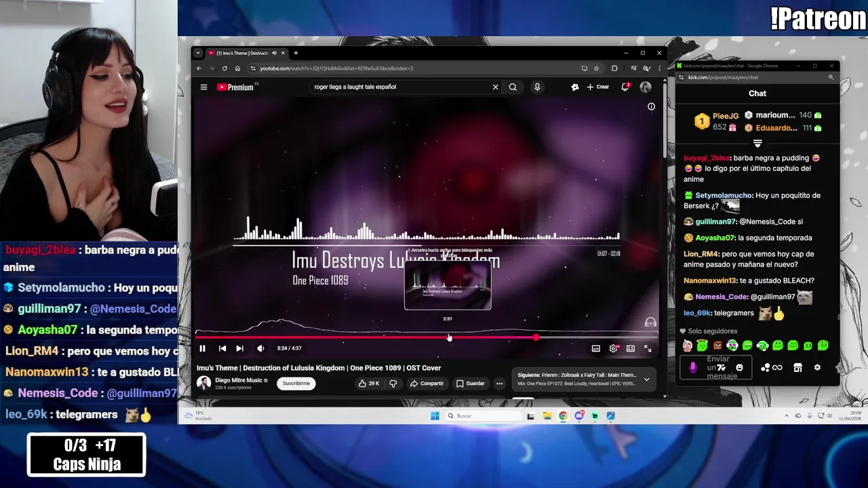
Task: Open more actions ellipsis under video
Action: point(499,384)
